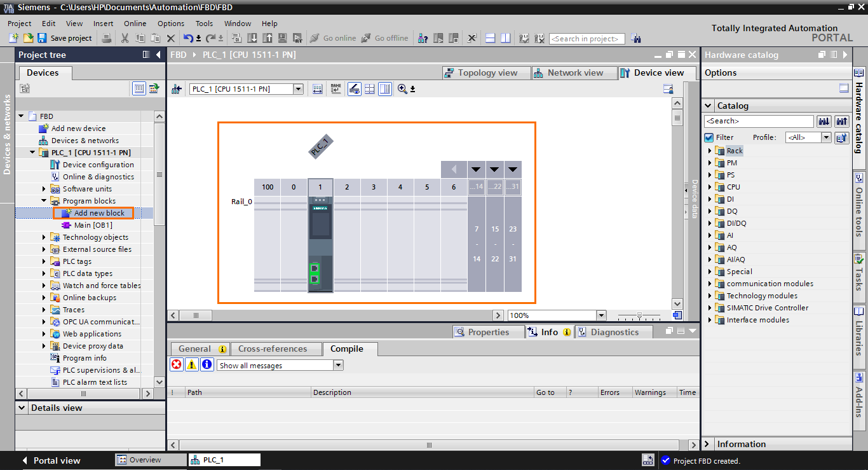Viewport: 868px width, 470px height.
Task: Toggle the Show project tree overview icon
Action: pyautogui.click(x=139, y=88)
